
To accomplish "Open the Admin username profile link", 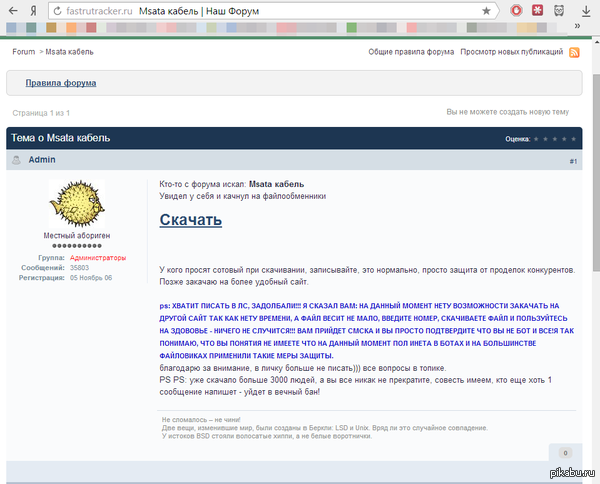I will coord(42,160).
